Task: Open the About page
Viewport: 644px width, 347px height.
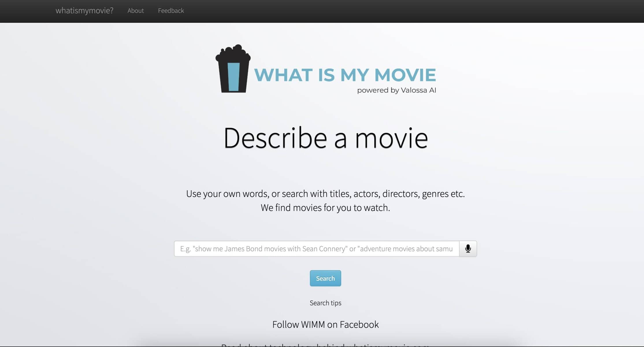Action: click(x=136, y=11)
